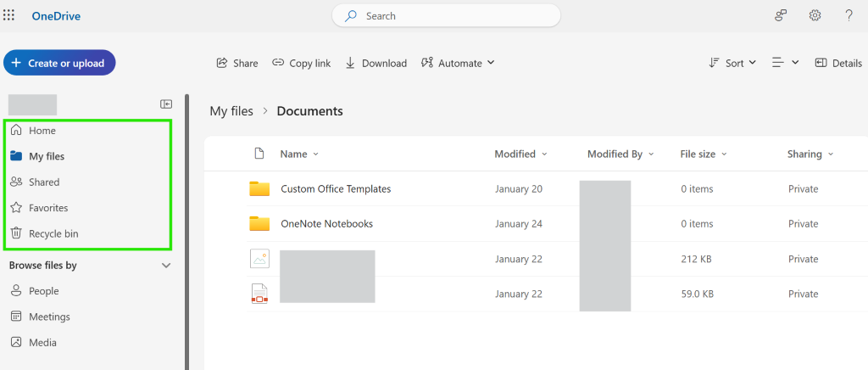
Task: Open the Custom Office Templates folder icon
Action: [x=259, y=188]
